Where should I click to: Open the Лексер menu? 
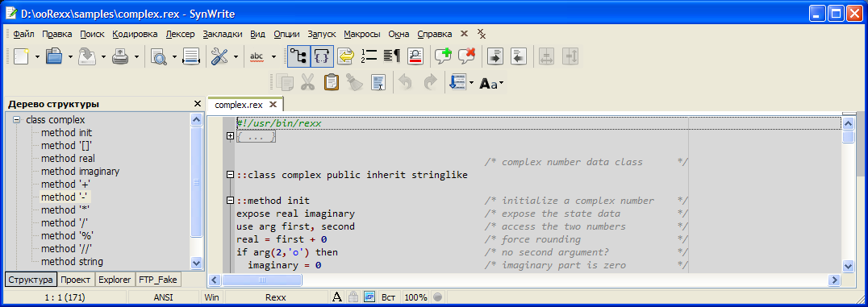coord(180,35)
